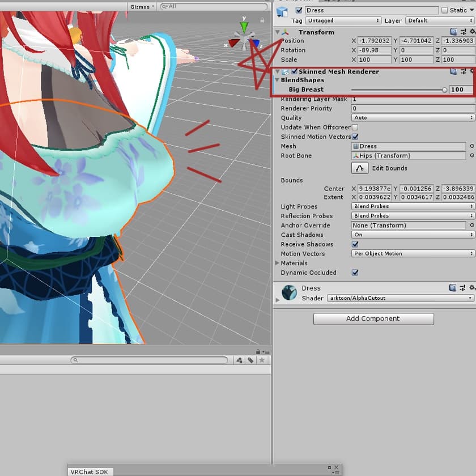476x476 pixels.
Task: Click the Project panel lock icon
Action: point(258,352)
